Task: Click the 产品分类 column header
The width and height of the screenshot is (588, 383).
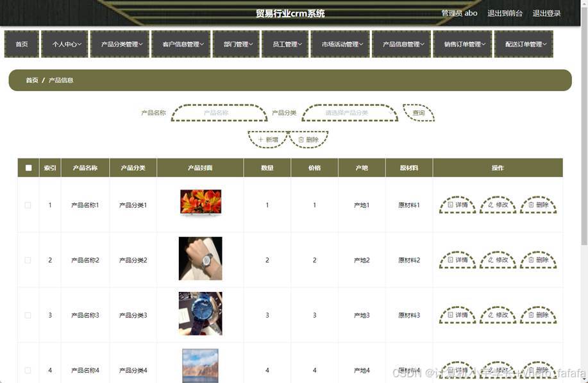Action: tap(133, 167)
